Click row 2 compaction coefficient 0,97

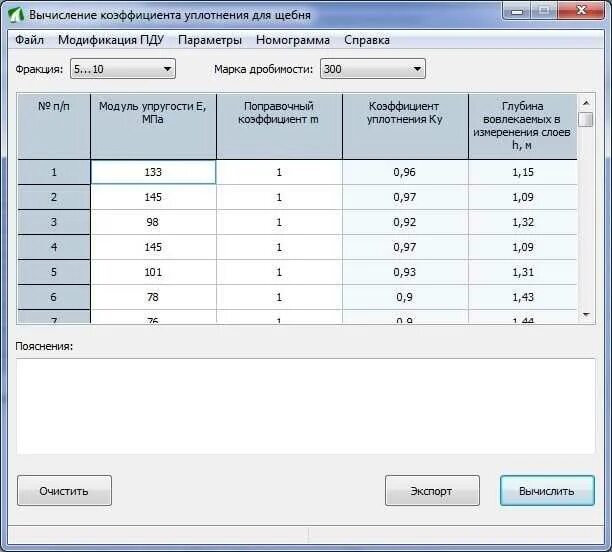tap(405, 197)
